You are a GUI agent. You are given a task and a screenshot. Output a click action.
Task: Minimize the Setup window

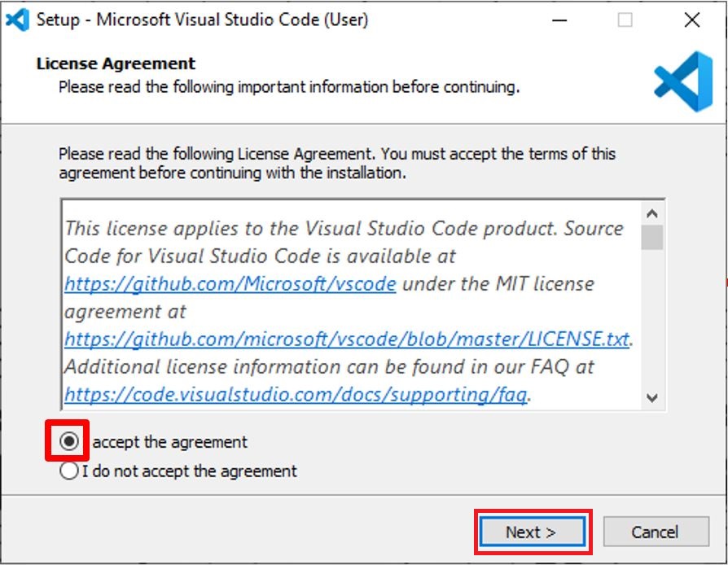pyautogui.click(x=559, y=20)
